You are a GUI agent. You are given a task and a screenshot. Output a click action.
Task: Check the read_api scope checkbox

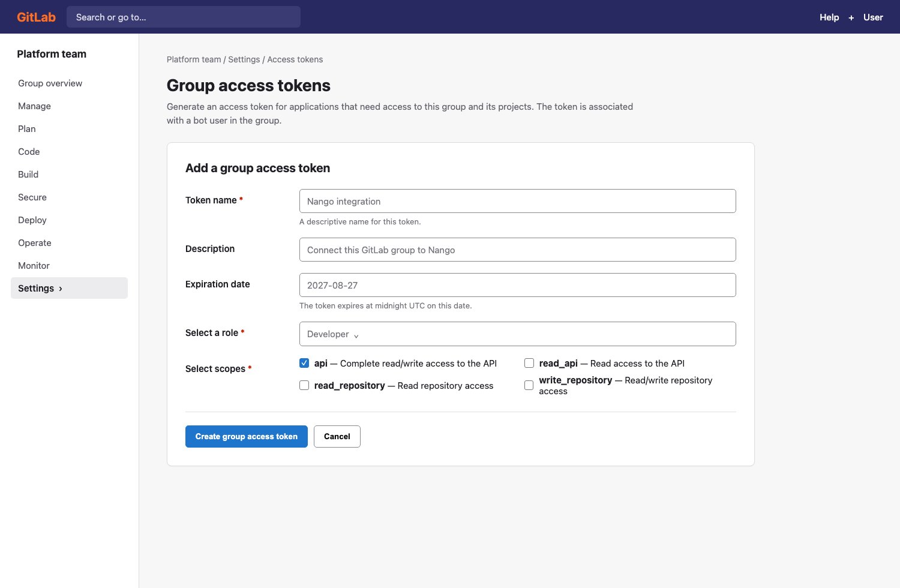coord(529,363)
